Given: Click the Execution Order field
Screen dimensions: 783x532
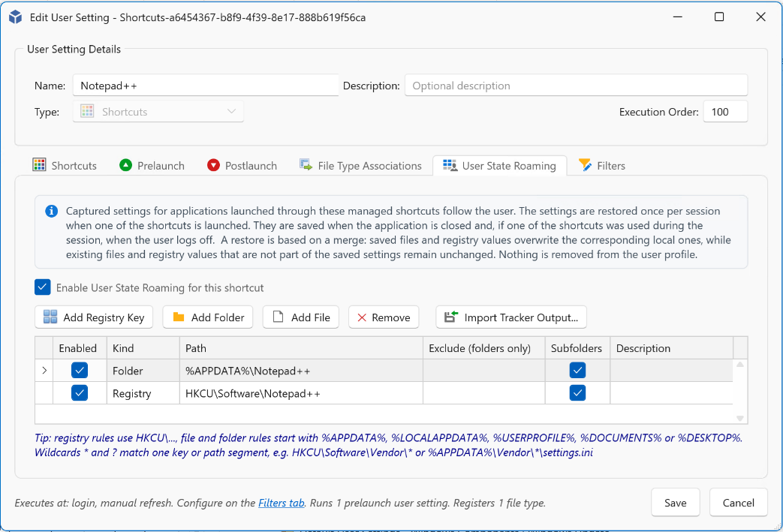Looking at the screenshot, I should [725, 111].
